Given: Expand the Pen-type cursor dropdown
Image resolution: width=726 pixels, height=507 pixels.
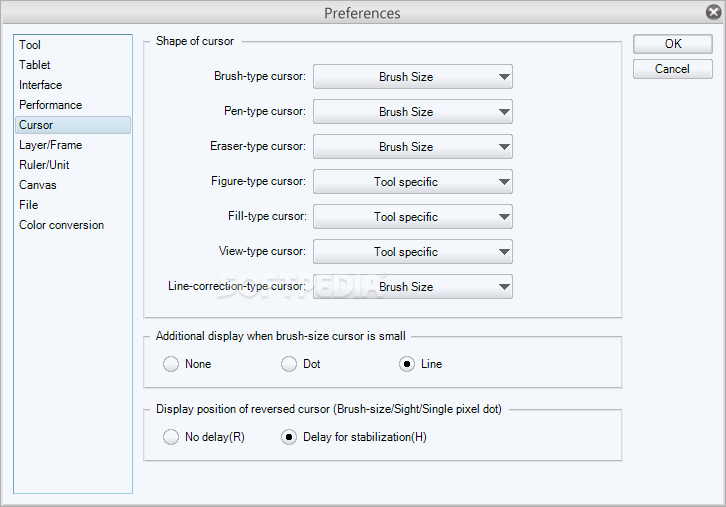Looking at the screenshot, I should pyautogui.click(x=413, y=112).
